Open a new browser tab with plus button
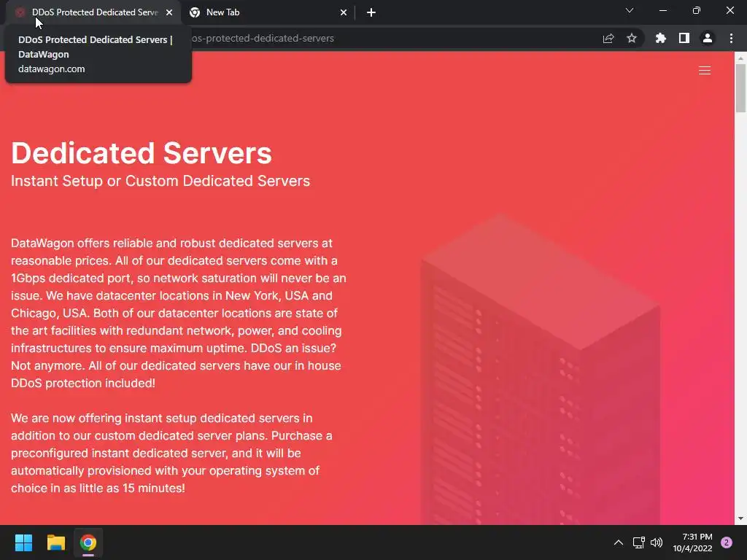The width and height of the screenshot is (747, 560). pyautogui.click(x=371, y=12)
